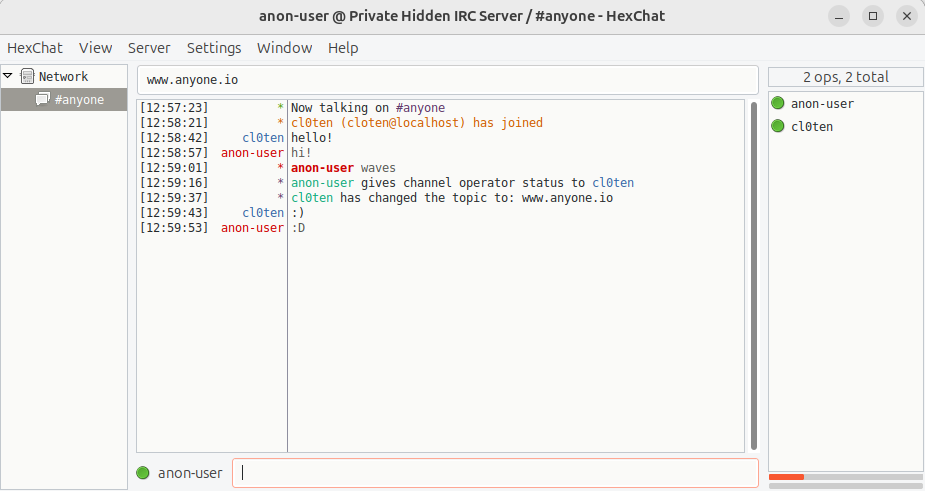Click cl0ten at the end of the operator status line
Screen dimensions: 925x491
pos(613,183)
